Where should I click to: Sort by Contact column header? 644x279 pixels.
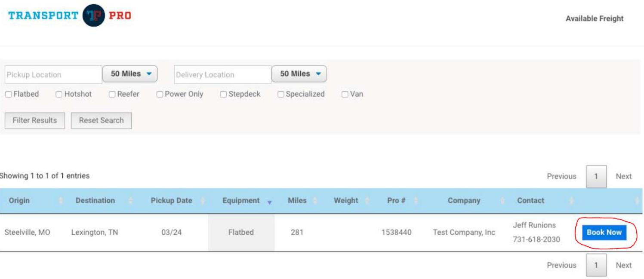coord(531,200)
